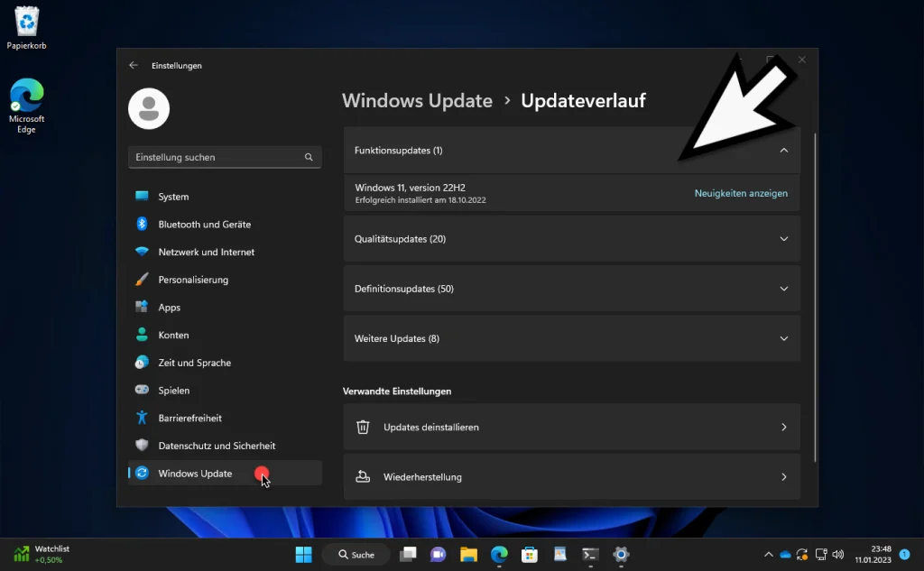924x571 pixels.
Task: Click the photo app taskbar icon
Action: pyautogui.click(x=559, y=555)
